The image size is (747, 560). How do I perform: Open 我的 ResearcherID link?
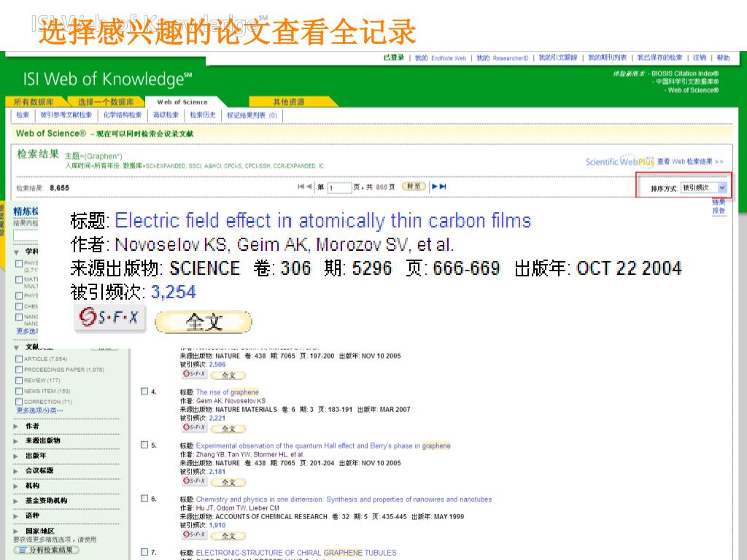(x=503, y=58)
